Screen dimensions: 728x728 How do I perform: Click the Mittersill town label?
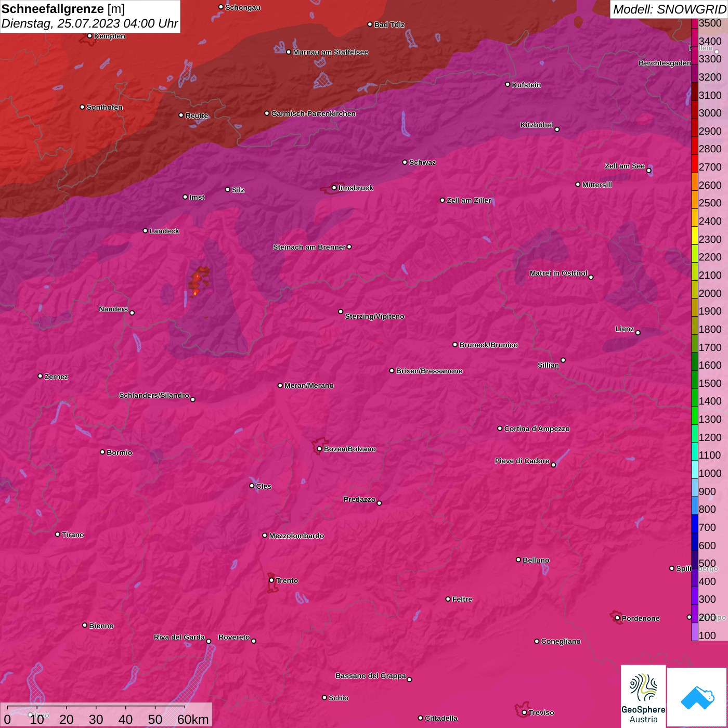coord(597,185)
